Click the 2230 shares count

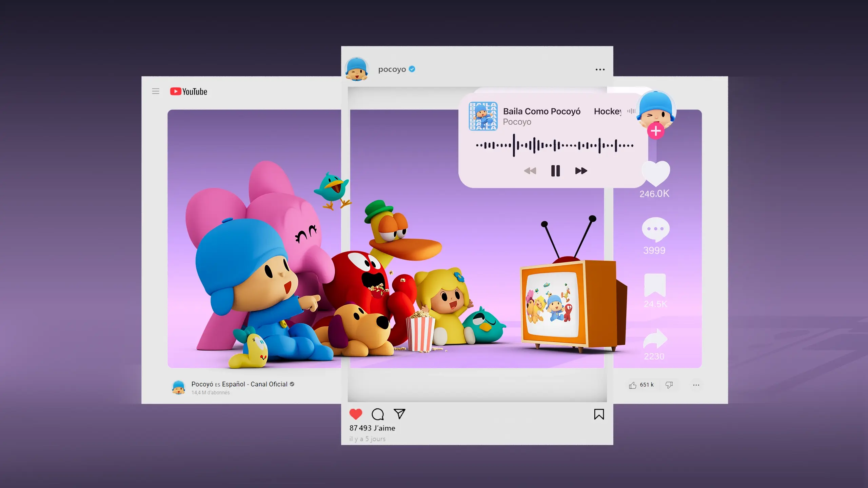coord(654,357)
